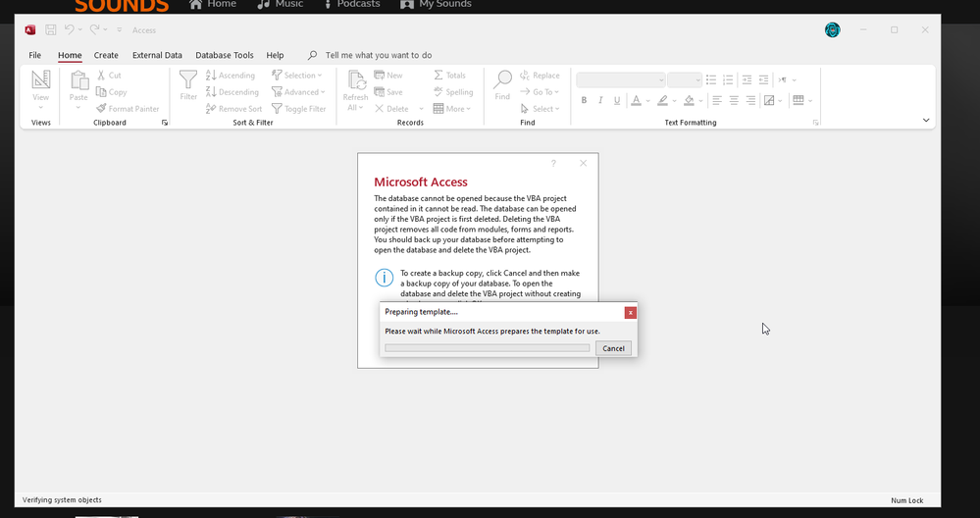Click the Redo arrow icon

[x=94, y=29]
